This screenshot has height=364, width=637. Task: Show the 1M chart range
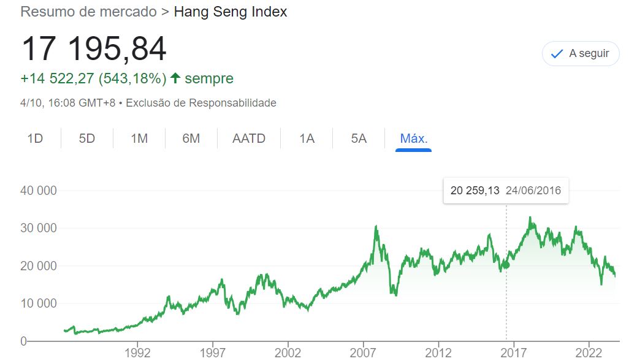[x=139, y=138]
